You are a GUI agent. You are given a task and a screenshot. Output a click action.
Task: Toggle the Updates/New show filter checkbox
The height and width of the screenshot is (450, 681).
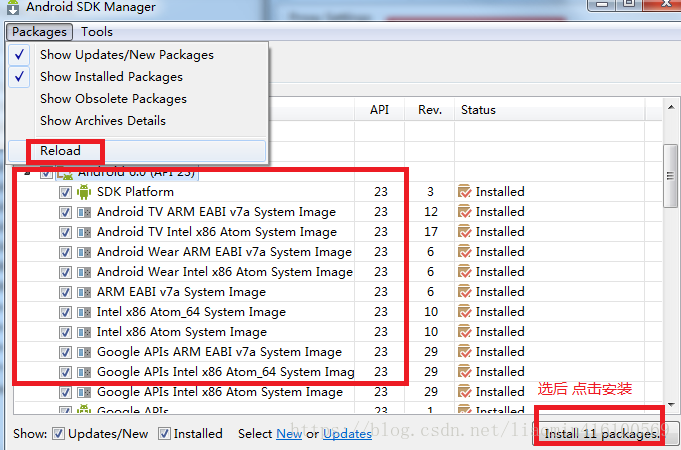click(58, 433)
